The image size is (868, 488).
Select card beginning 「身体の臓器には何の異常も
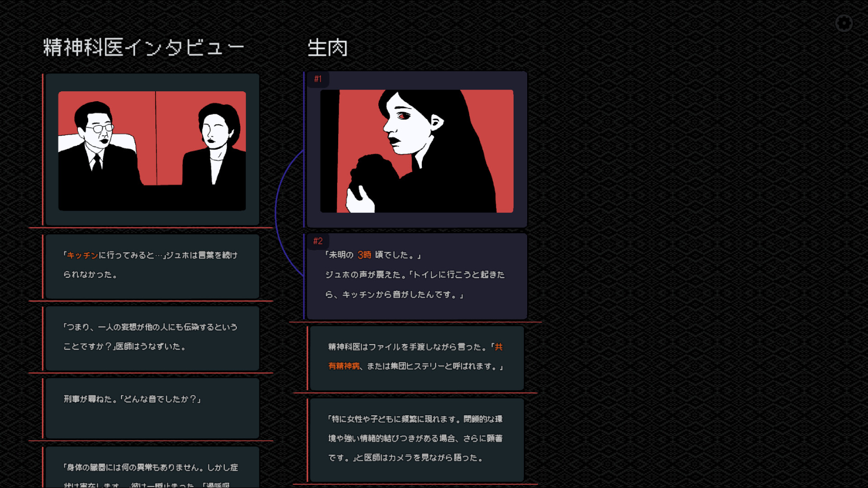click(152, 467)
